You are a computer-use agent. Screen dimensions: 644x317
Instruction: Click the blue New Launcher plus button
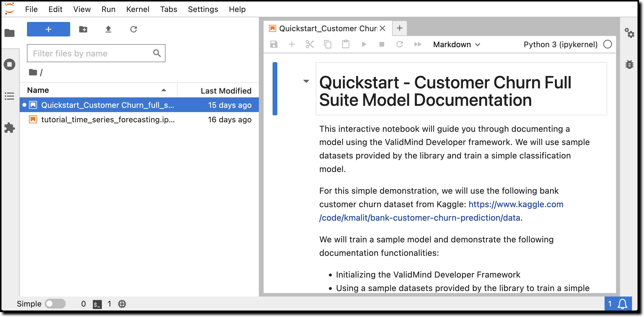coord(48,29)
